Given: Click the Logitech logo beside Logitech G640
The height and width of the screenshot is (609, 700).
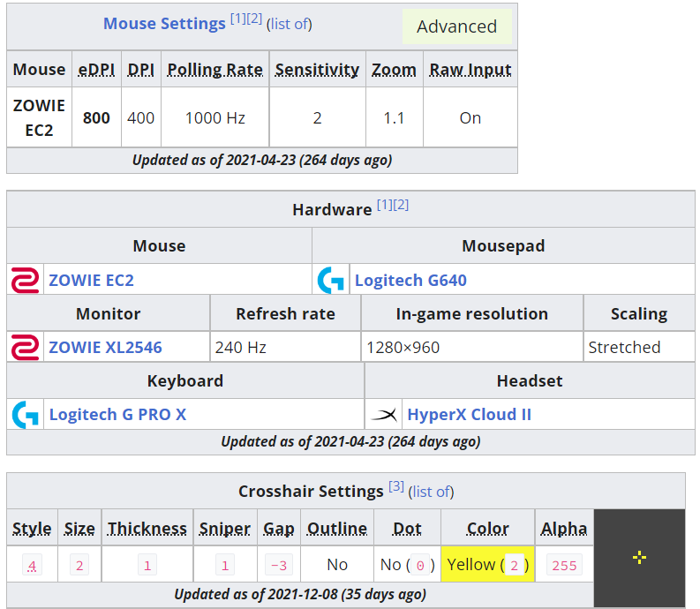Looking at the screenshot, I should coord(331,280).
